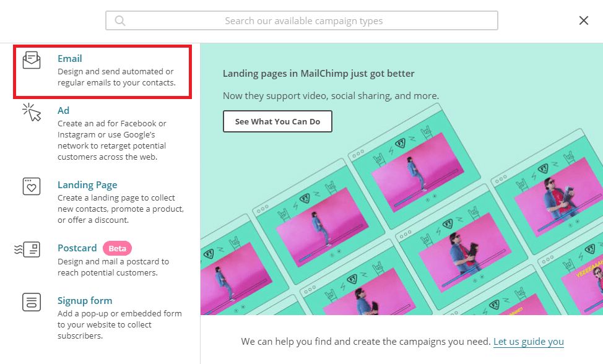Click the magnifying glass search icon
The height and width of the screenshot is (364, 603).
pos(120,21)
